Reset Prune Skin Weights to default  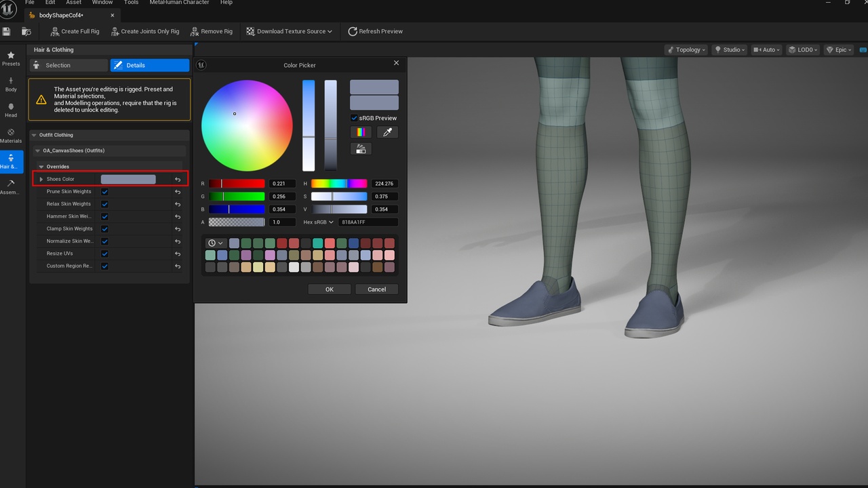pos(178,192)
